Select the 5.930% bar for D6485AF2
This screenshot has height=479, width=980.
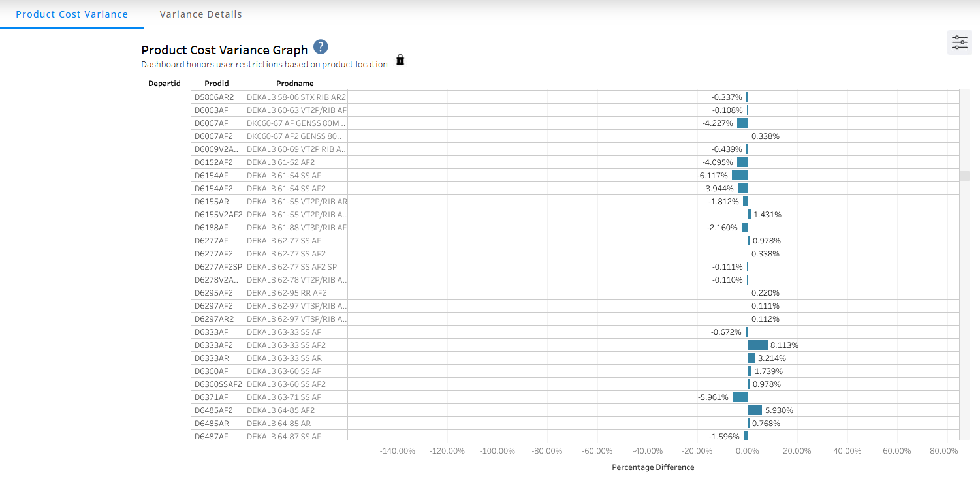click(x=755, y=410)
